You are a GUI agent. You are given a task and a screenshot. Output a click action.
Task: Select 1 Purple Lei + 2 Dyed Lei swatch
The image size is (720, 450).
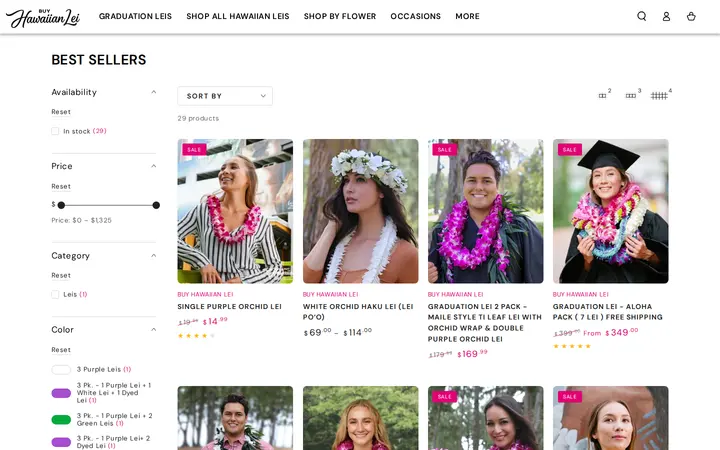[x=61, y=442]
